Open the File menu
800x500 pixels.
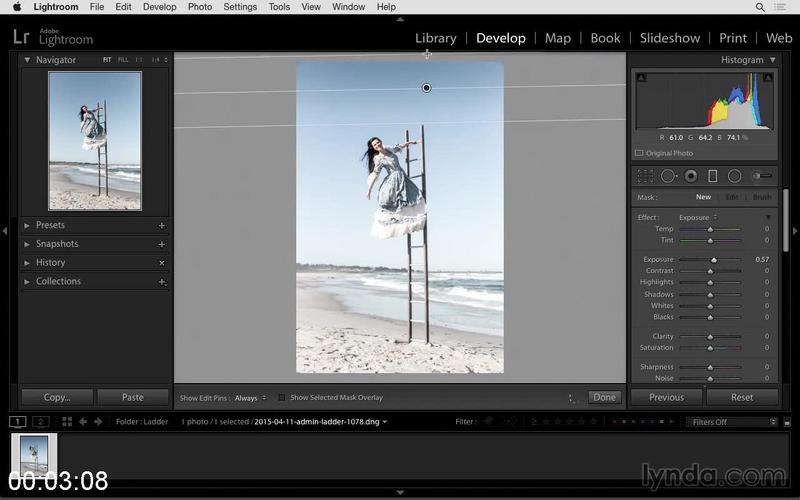point(96,7)
